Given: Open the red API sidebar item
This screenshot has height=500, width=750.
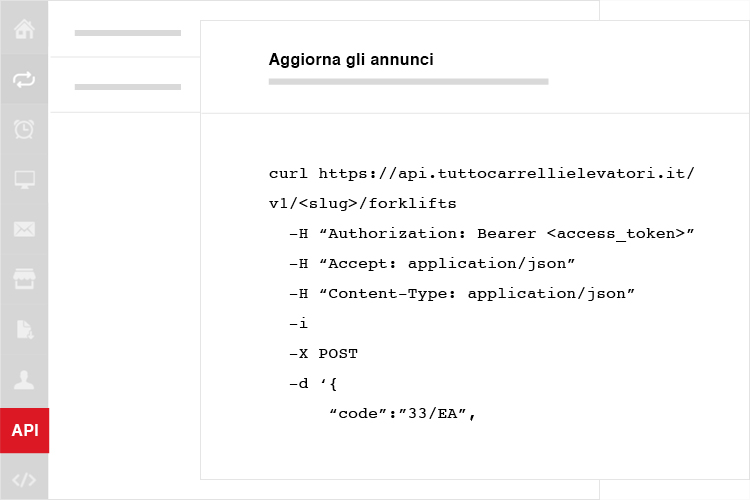Looking at the screenshot, I should click(x=24, y=430).
